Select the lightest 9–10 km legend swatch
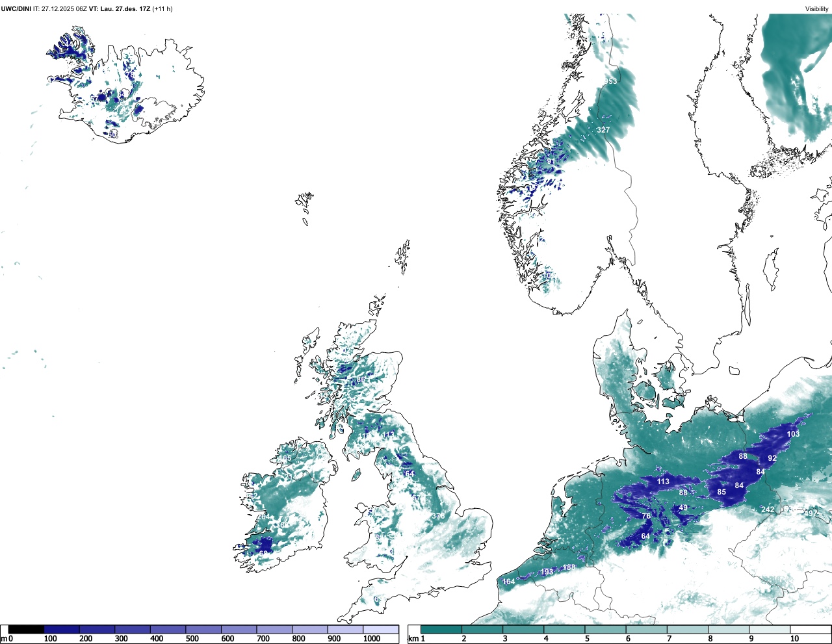The height and width of the screenshot is (644, 832). pos(770,629)
